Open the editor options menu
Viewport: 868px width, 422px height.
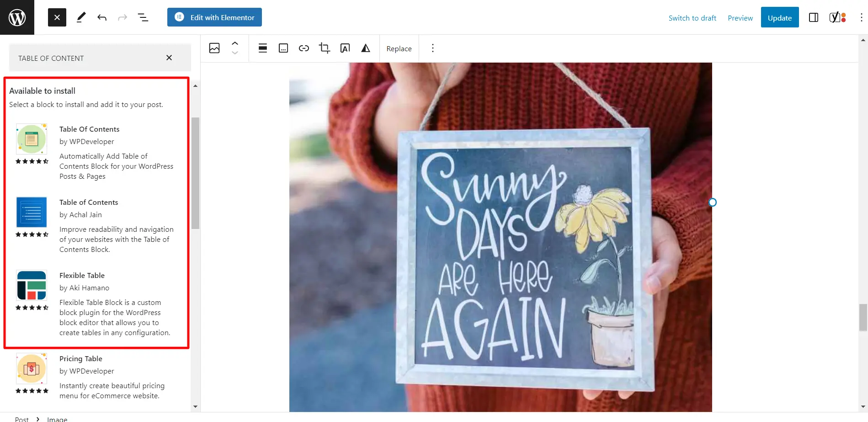(x=861, y=17)
